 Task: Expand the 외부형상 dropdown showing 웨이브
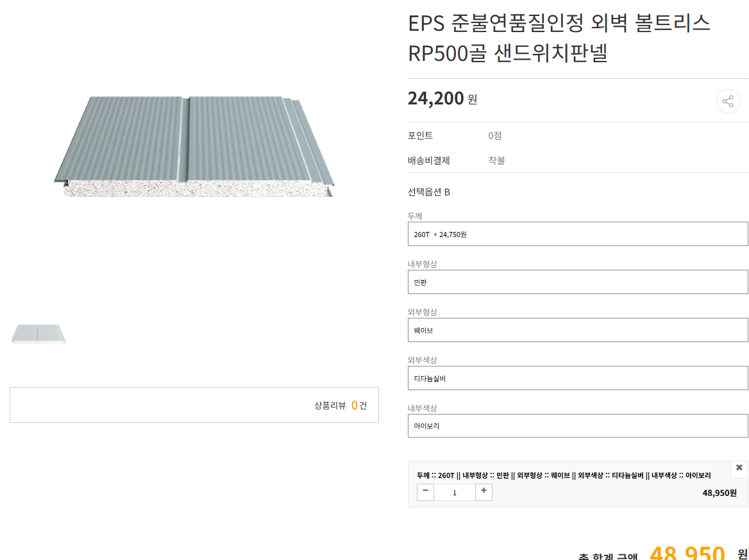click(x=577, y=330)
